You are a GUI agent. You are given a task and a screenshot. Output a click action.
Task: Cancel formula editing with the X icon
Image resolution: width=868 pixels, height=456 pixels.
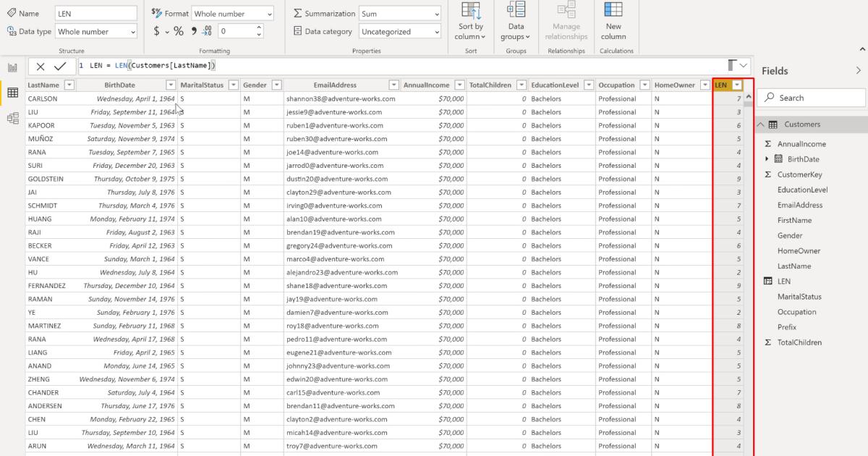click(41, 65)
